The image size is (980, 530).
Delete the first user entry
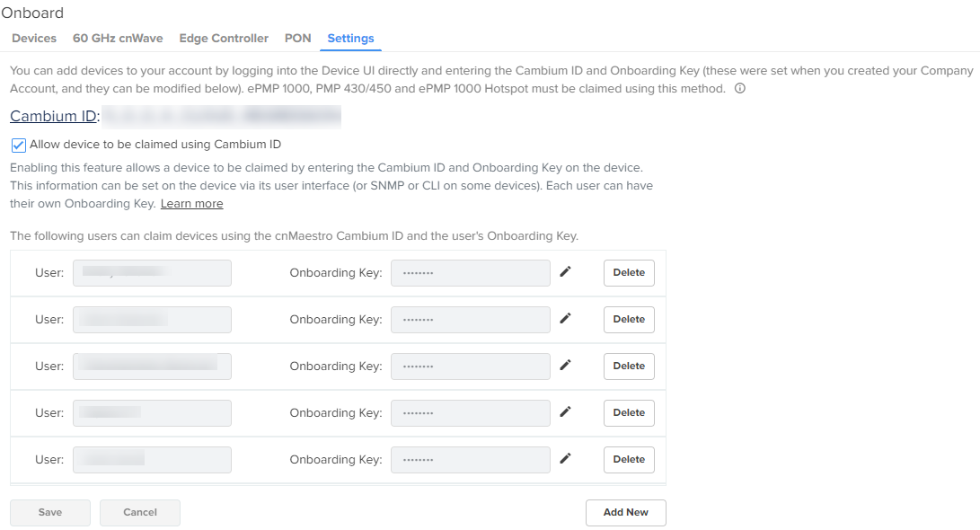coord(629,273)
